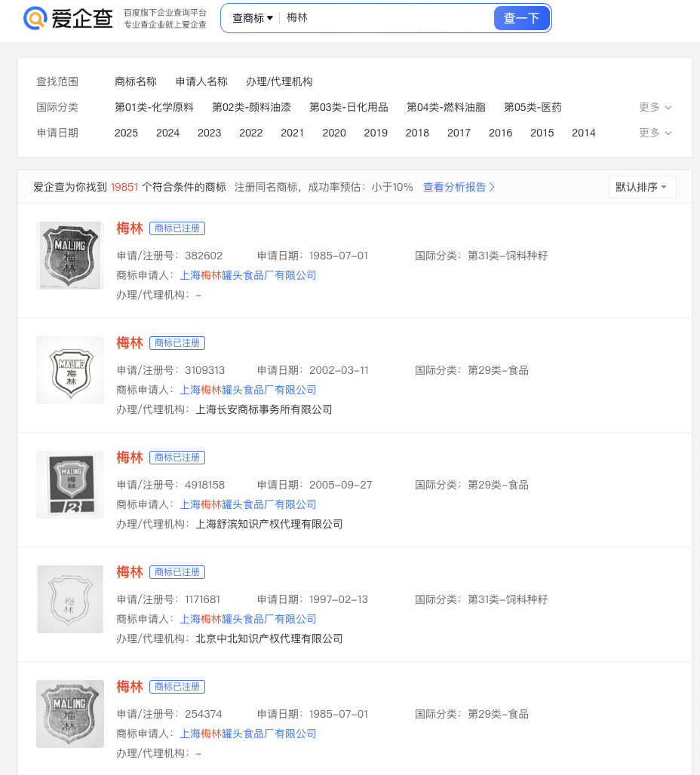Open trademark image for registration 3109313

(x=70, y=370)
